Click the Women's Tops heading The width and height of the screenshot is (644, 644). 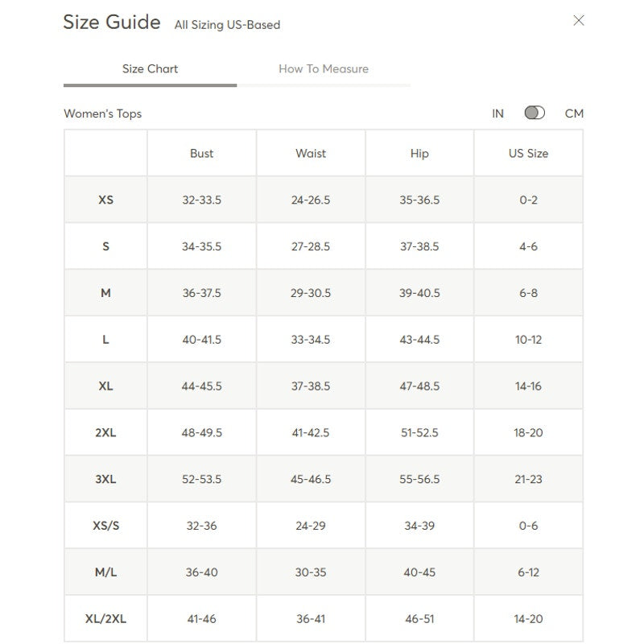103,114
